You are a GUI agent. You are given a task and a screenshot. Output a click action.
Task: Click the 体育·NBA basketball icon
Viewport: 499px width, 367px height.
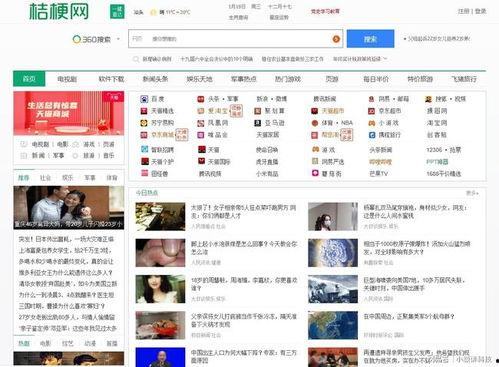click(x=315, y=123)
